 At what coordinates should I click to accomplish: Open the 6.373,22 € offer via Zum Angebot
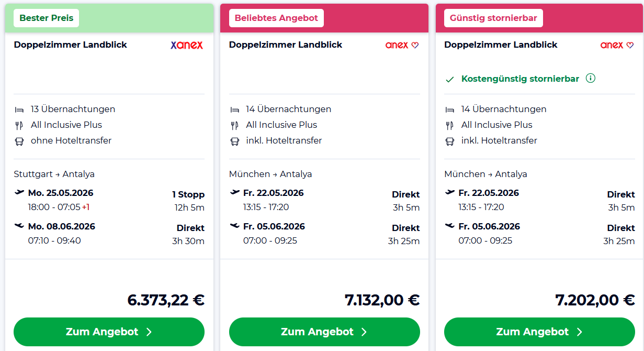109,332
